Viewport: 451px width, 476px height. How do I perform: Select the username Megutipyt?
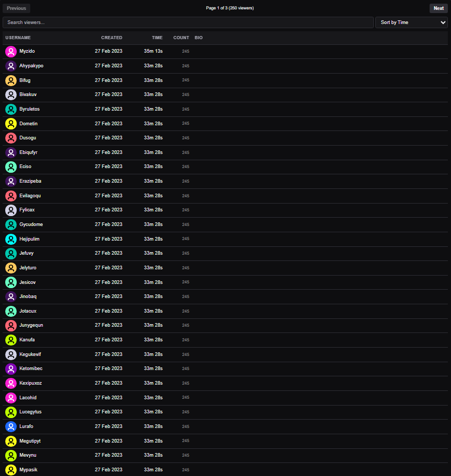click(x=30, y=441)
